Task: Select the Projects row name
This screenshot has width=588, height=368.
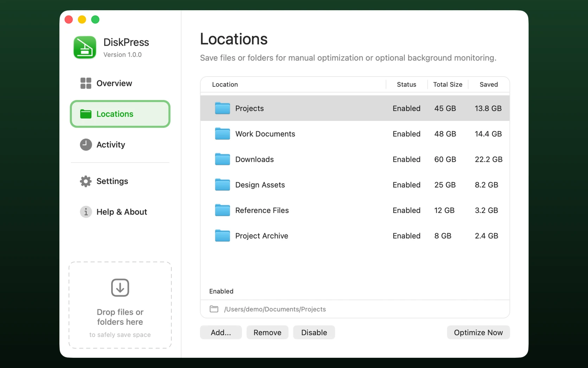Action: click(249, 108)
